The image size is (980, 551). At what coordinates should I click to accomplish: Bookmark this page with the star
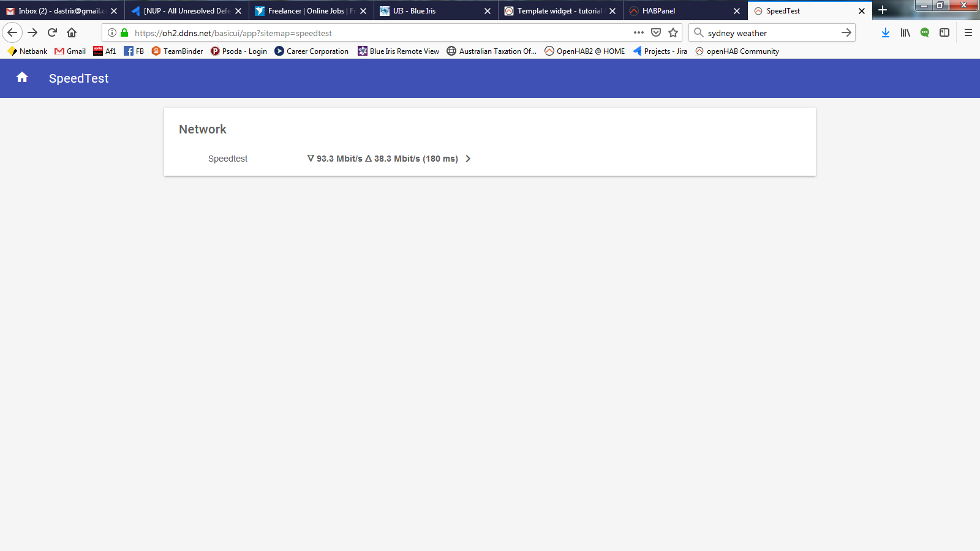click(673, 32)
